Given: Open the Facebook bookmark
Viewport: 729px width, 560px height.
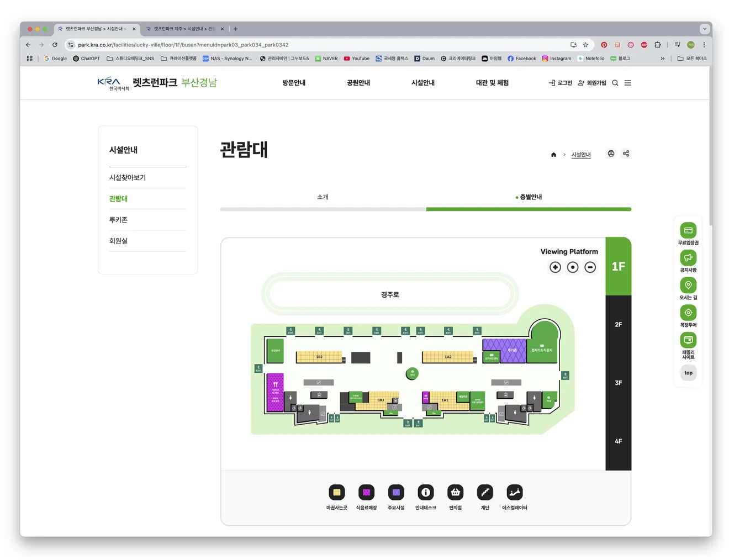Looking at the screenshot, I should coord(522,59).
